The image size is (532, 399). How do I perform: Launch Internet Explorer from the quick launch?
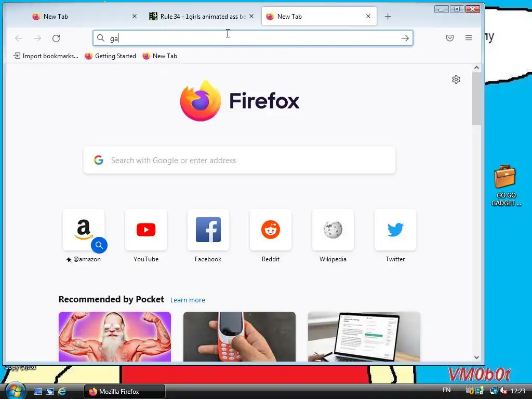(62, 391)
